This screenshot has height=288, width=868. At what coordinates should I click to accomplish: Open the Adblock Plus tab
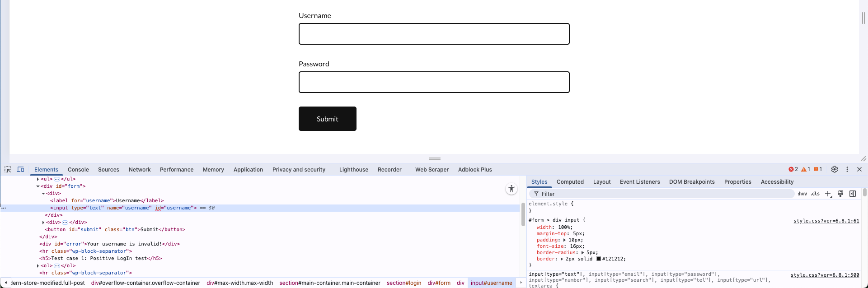click(x=475, y=170)
